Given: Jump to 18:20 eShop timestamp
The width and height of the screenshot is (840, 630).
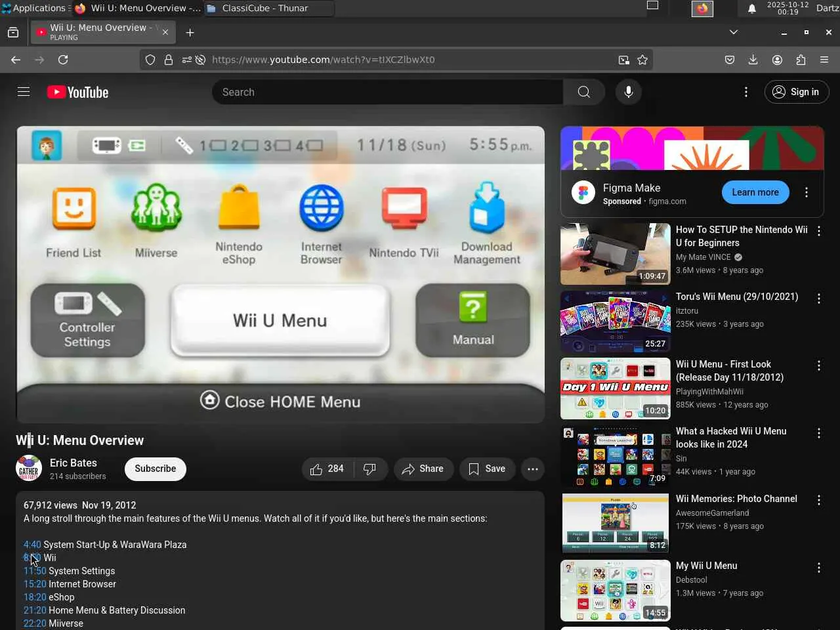Looking at the screenshot, I should tap(35, 597).
